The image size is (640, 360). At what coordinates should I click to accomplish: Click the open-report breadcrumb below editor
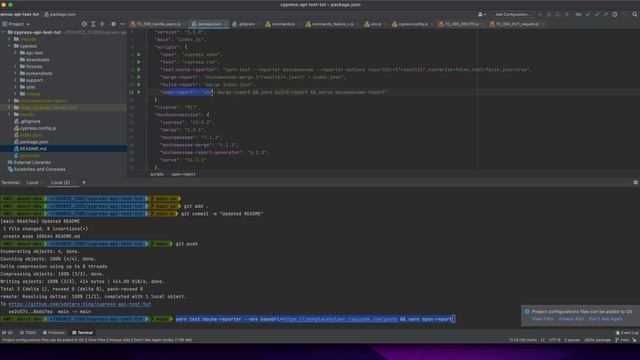[183, 174]
